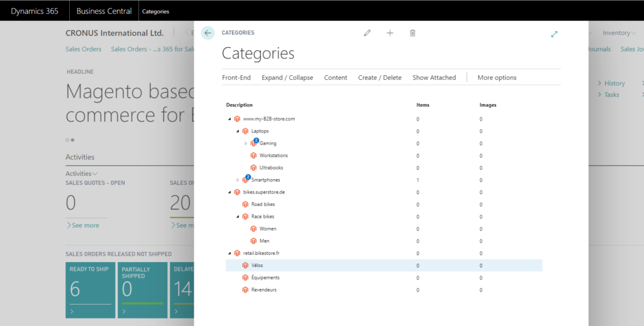Expand the Smartphones node
Image resolution: width=644 pixels, height=326 pixels.
click(x=237, y=180)
